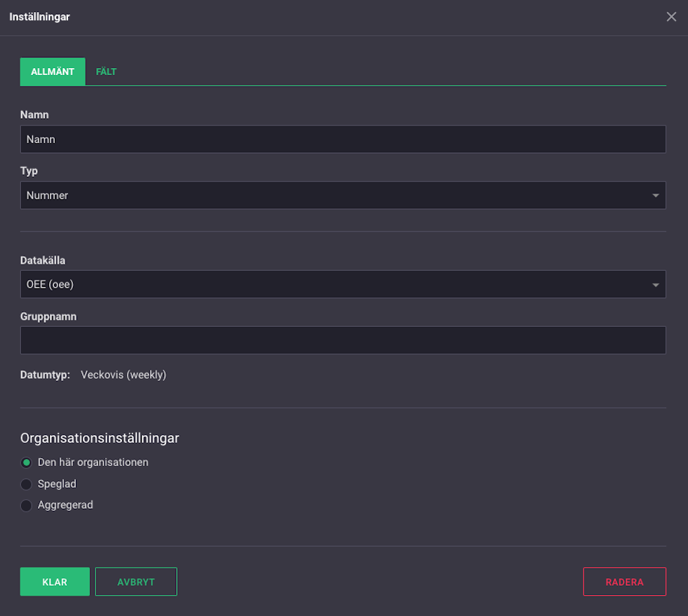The width and height of the screenshot is (688, 616).
Task: Enable the Aggregerad radio button
Action: 27,506
